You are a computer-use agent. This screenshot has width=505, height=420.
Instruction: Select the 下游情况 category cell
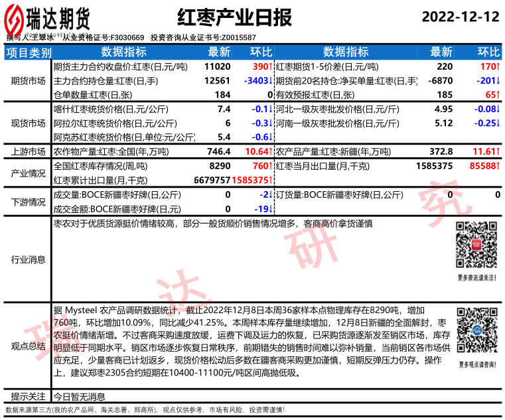point(27,202)
